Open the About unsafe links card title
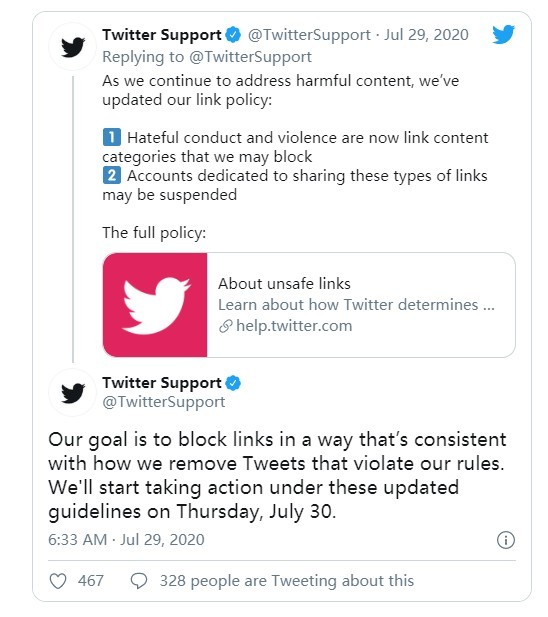548x617 pixels. 284,283
